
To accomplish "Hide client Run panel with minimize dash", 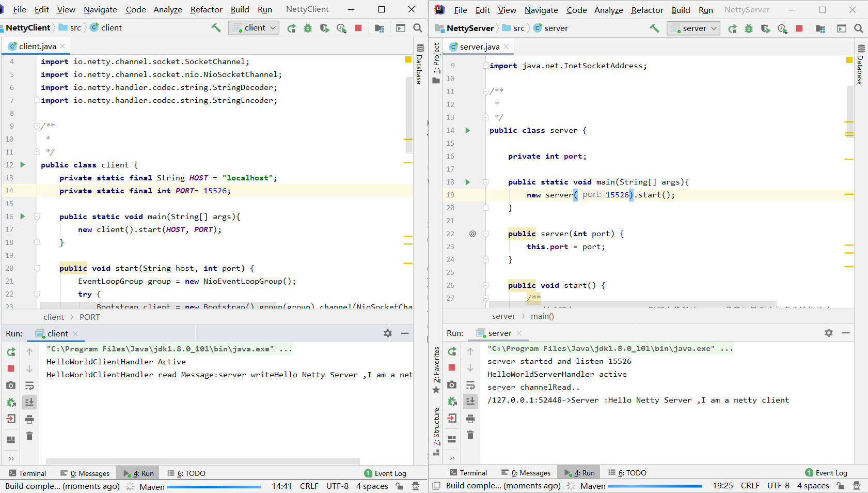I will tap(405, 333).
